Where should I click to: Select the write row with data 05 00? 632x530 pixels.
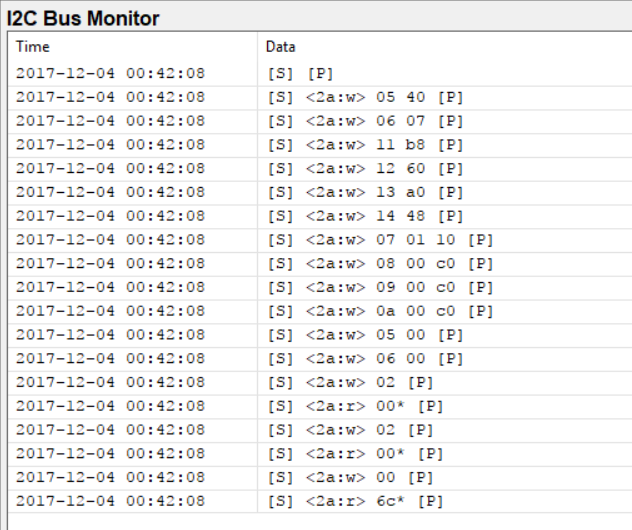365,336
